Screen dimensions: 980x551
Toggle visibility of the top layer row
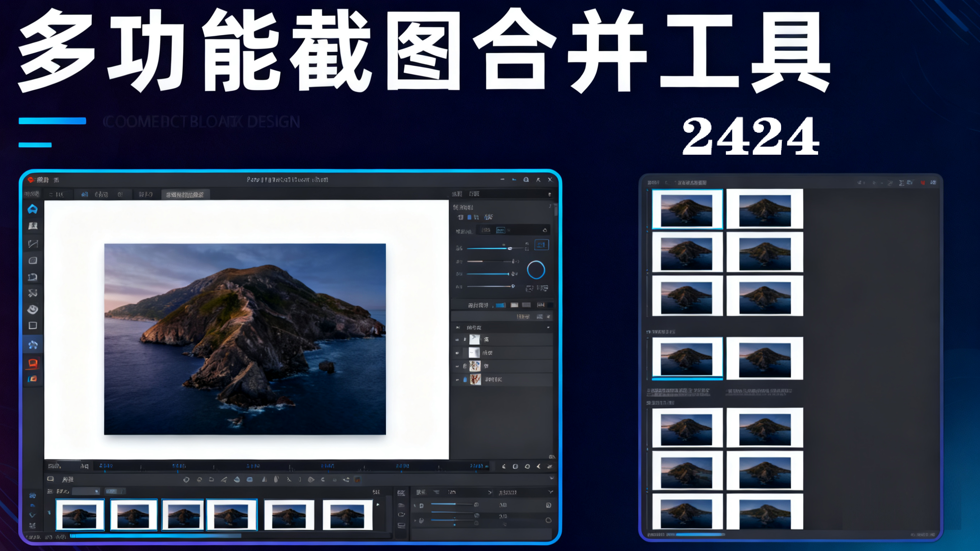(x=457, y=340)
